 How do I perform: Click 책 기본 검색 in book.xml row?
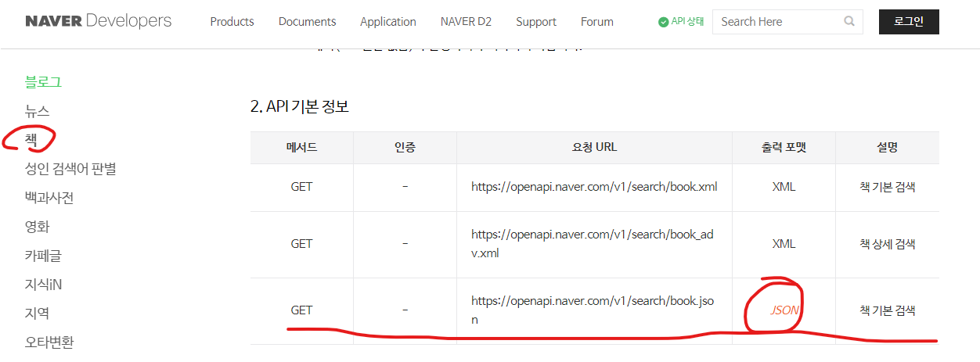(887, 187)
